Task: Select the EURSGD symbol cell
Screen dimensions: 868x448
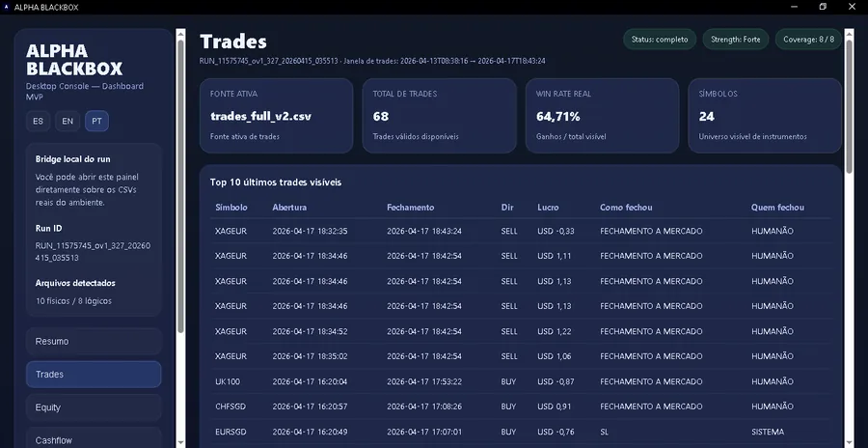Action: pos(231,432)
